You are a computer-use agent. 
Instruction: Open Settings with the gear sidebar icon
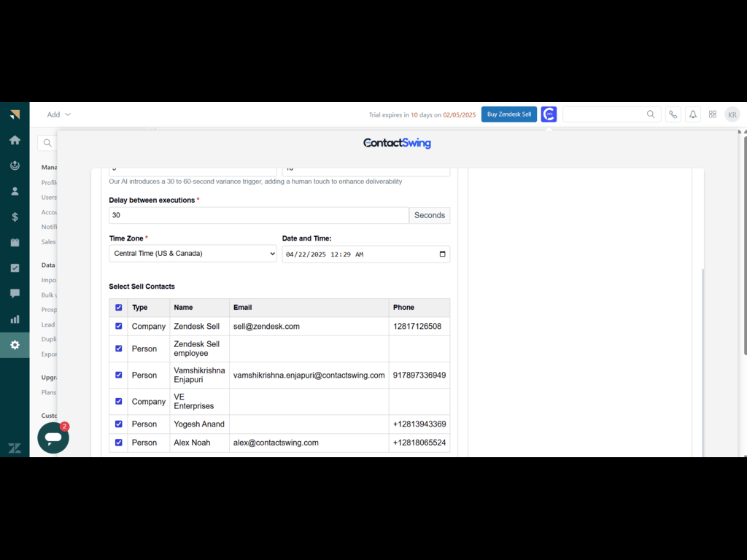(15, 345)
